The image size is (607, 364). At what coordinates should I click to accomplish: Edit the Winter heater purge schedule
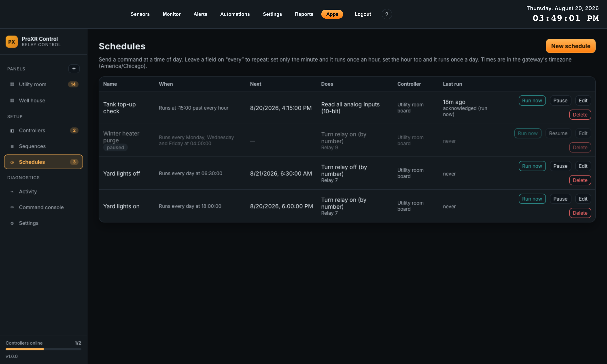click(583, 133)
